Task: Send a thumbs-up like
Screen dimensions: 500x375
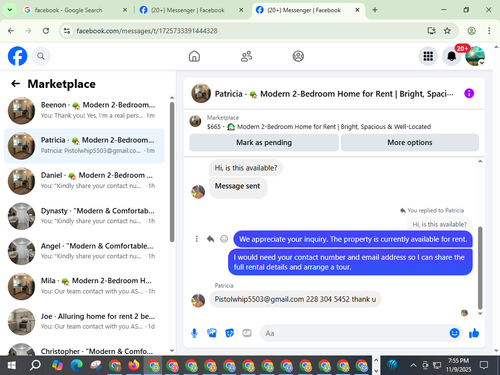Action: [x=474, y=333]
